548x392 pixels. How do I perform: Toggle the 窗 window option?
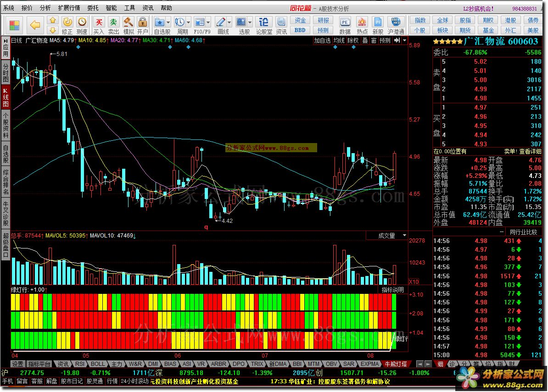point(374,40)
